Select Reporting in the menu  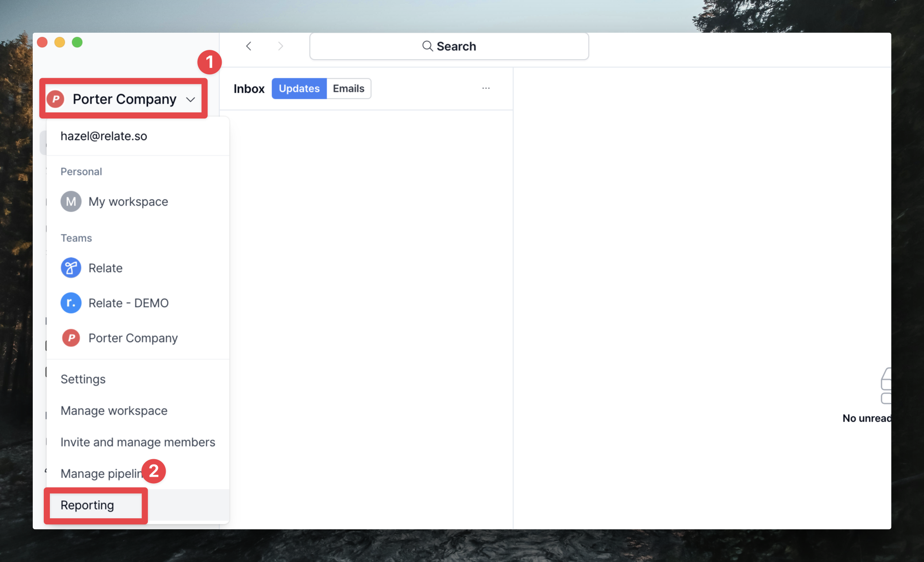click(87, 505)
